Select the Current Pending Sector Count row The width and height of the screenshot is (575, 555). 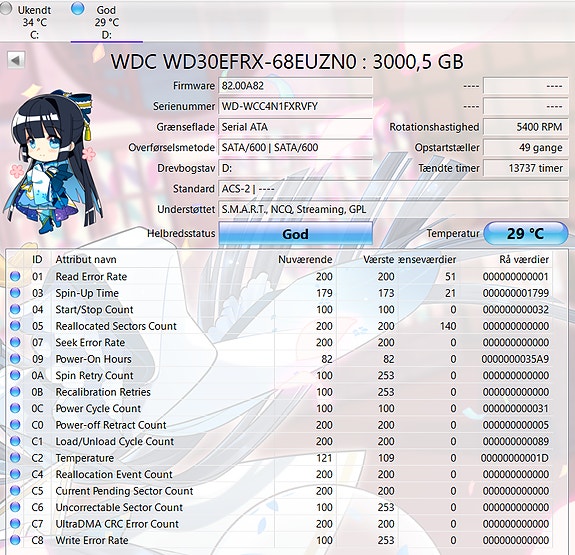281,491
